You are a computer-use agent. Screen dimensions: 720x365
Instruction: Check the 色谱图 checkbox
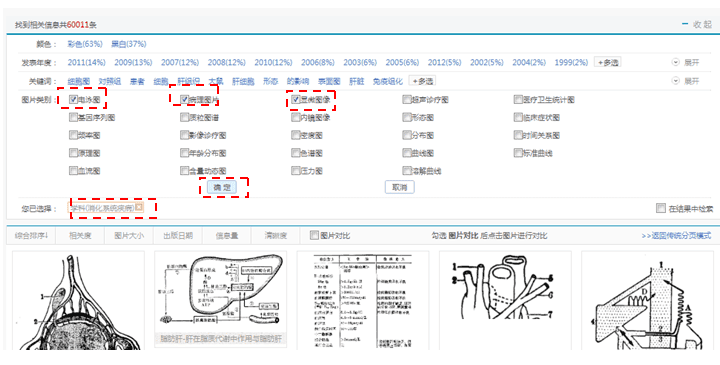[x=296, y=152]
